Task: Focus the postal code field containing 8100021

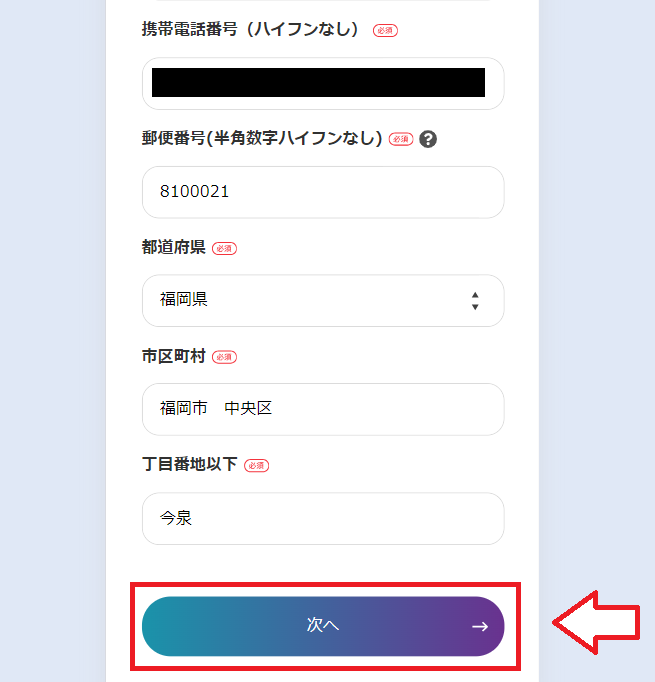Action: (x=323, y=192)
